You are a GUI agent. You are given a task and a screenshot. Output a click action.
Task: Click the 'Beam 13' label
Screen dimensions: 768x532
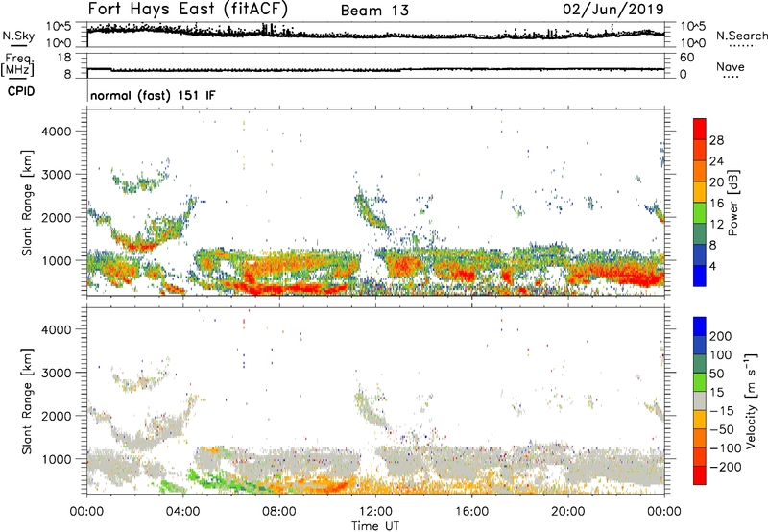pyautogui.click(x=374, y=11)
